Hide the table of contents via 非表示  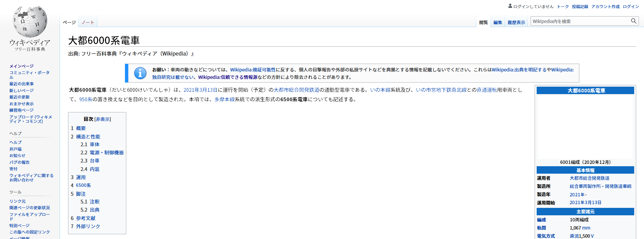pyautogui.click(x=103, y=119)
